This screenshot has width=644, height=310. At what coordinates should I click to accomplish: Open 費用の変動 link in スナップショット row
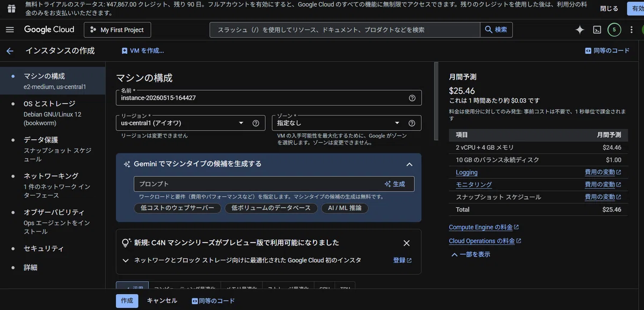tap(603, 197)
